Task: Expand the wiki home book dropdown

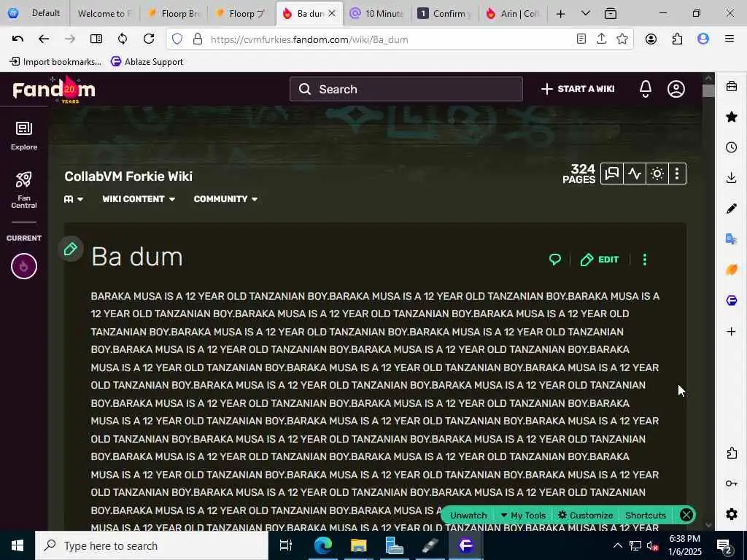Action: [74, 199]
